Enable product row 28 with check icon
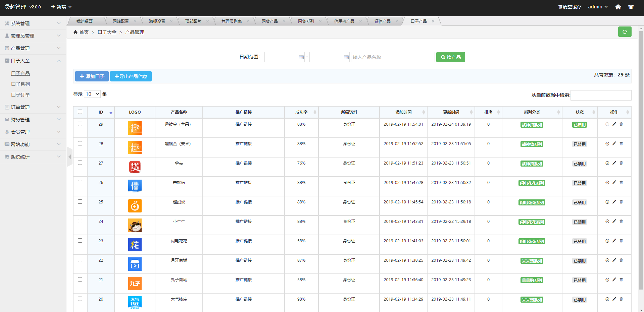Image resolution: width=644 pixels, height=312 pixels. click(607, 143)
